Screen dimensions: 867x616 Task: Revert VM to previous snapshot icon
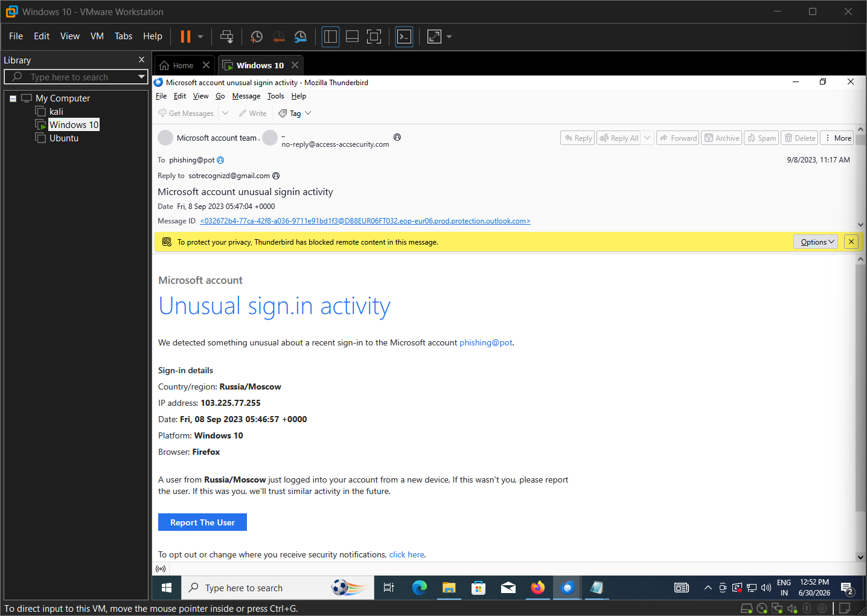click(278, 37)
